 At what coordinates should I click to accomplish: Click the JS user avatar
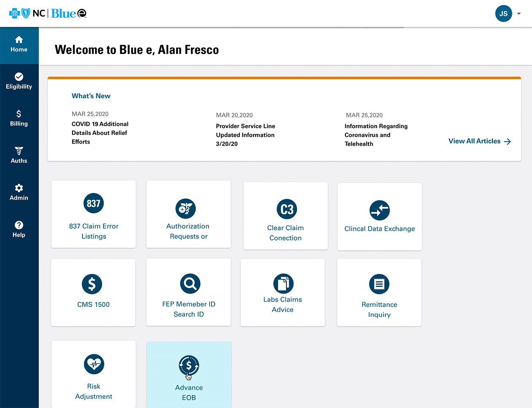click(503, 14)
